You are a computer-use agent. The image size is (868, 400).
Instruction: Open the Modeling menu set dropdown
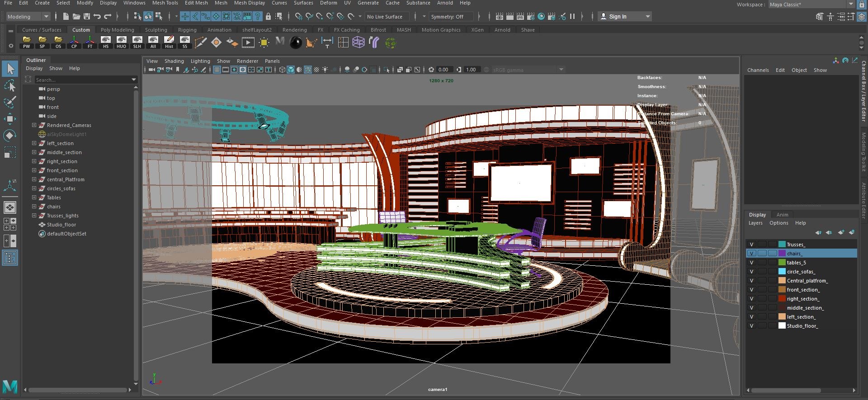pyautogui.click(x=28, y=16)
